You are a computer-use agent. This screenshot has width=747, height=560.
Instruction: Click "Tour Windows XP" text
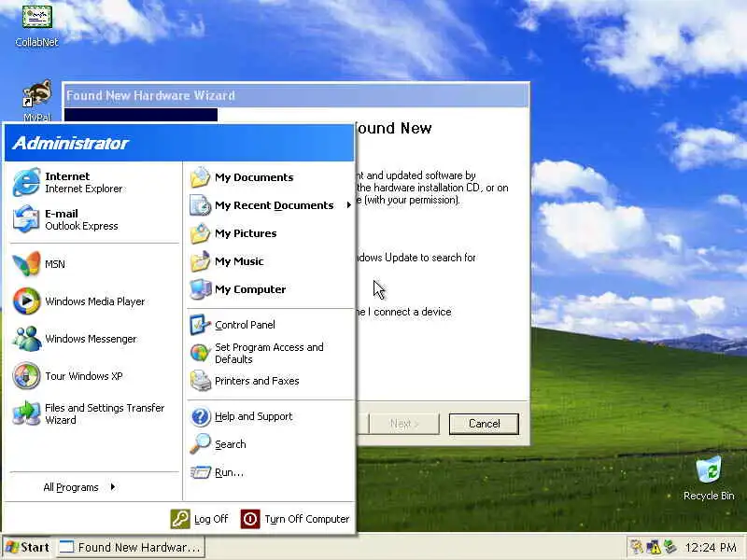pos(84,376)
